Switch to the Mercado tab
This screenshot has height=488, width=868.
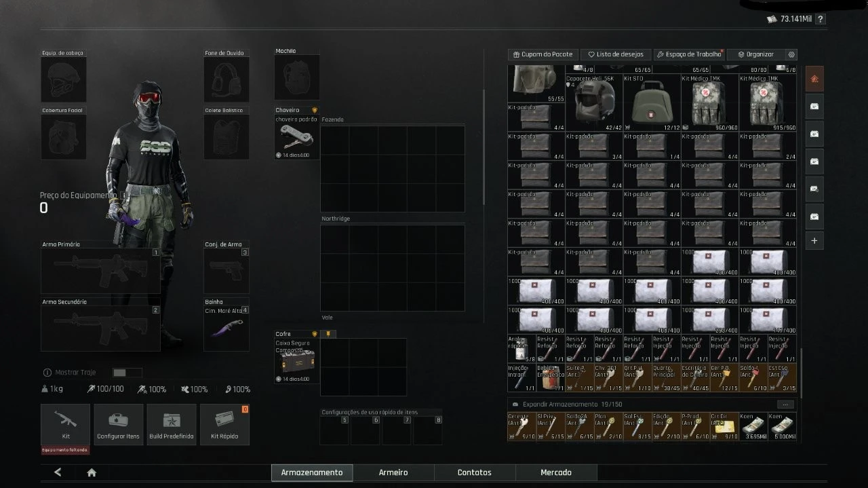point(556,472)
